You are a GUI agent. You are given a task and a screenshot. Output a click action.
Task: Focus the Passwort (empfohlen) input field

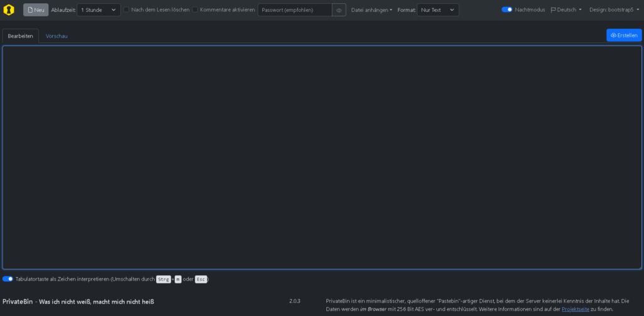pos(295,10)
